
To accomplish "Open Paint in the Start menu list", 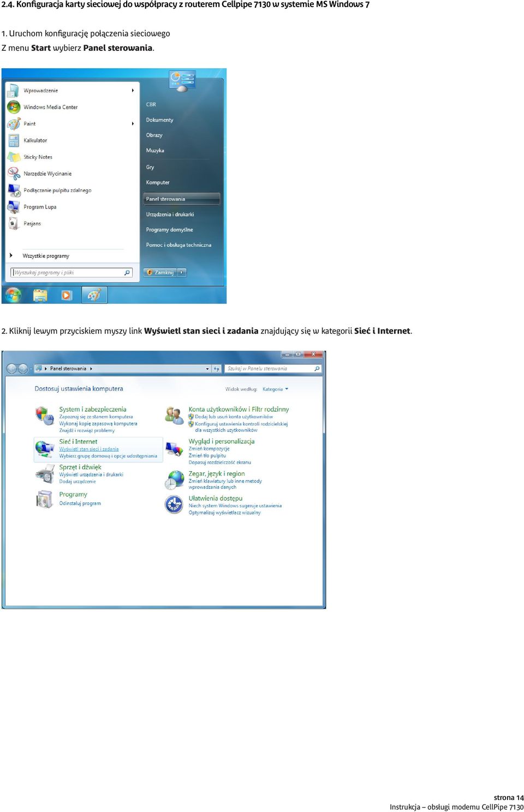I will (29, 124).
